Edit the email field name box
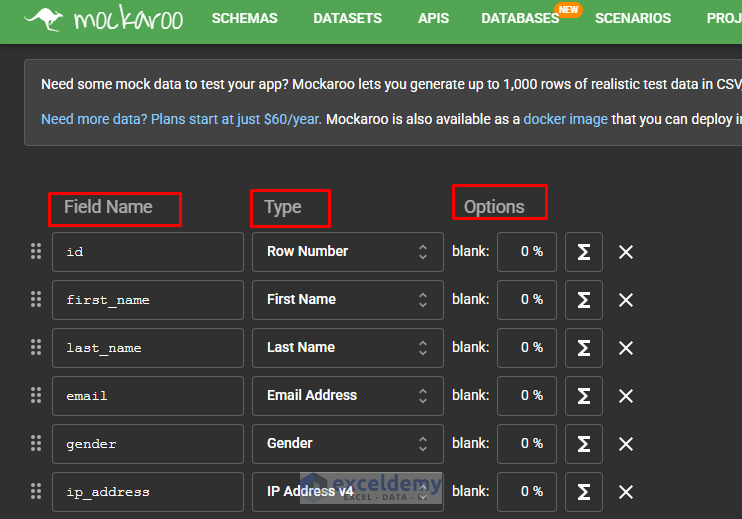Screen dimensions: 742x519 (148, 396)
